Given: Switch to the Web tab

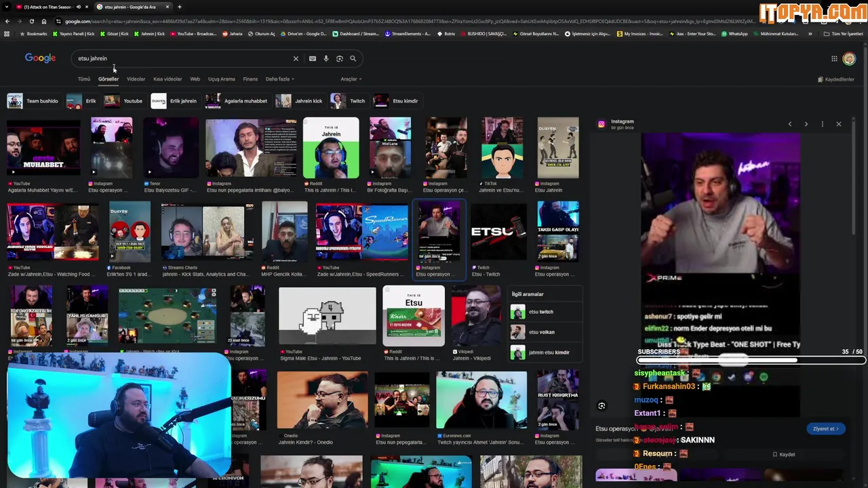Looking at the screenshot, I should click(195, 79).
